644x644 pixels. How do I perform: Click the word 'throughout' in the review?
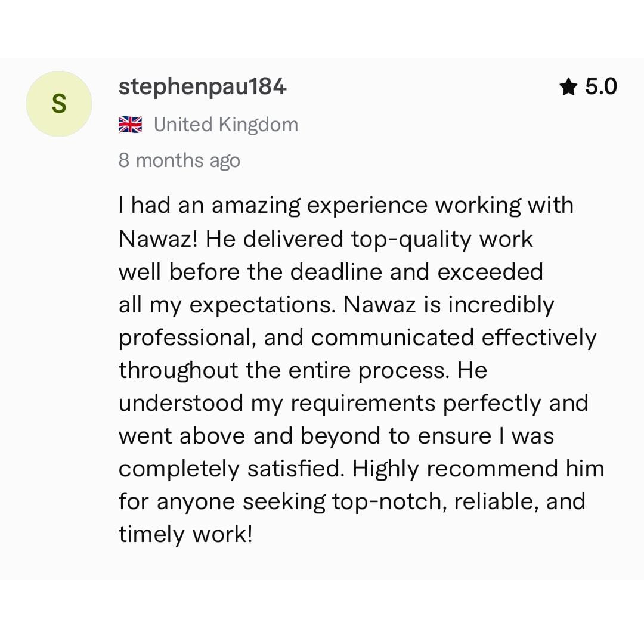tap(178, 371)
